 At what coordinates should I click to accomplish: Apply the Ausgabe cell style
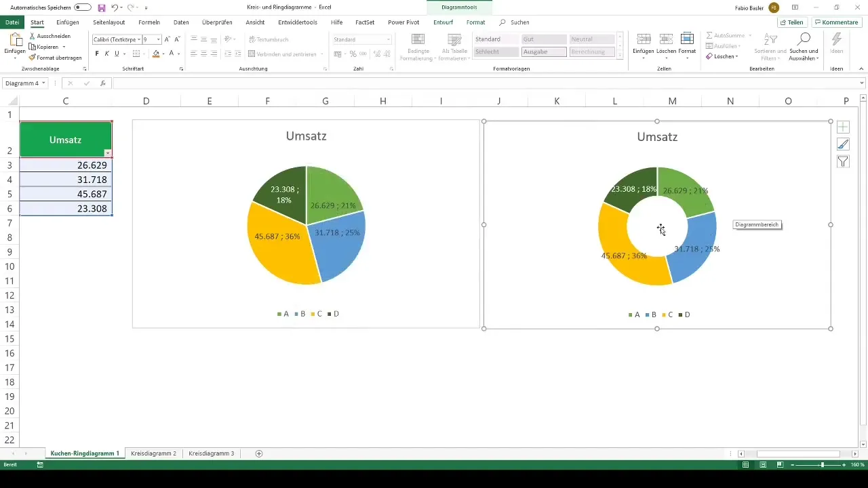(x=544, y=52)
